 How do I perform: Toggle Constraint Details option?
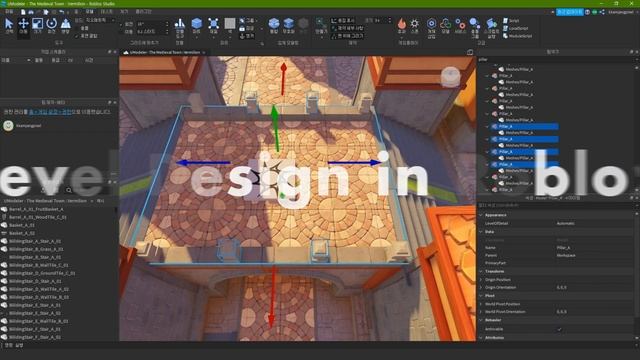[347, 28]
